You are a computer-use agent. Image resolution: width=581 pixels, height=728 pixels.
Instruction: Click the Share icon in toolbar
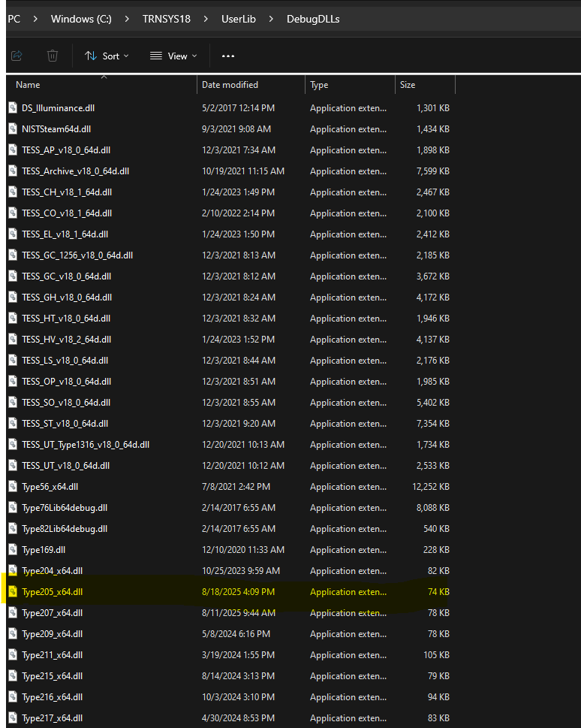(17, 56)
